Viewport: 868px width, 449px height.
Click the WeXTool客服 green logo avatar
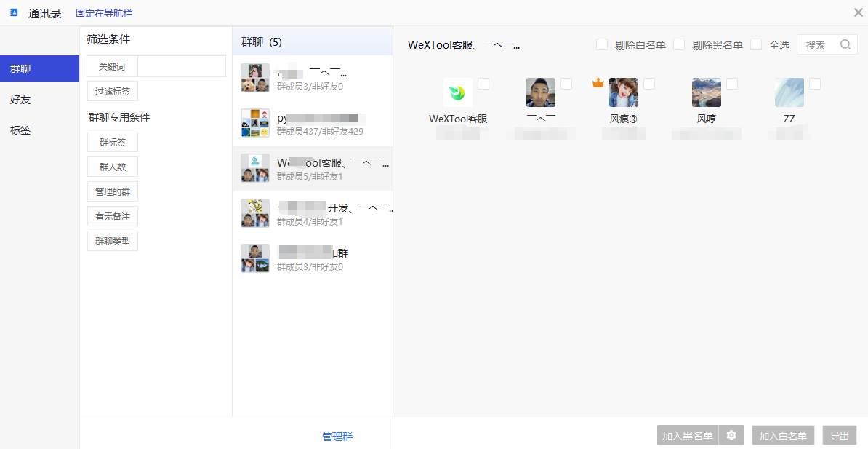[x=457, y=93]
